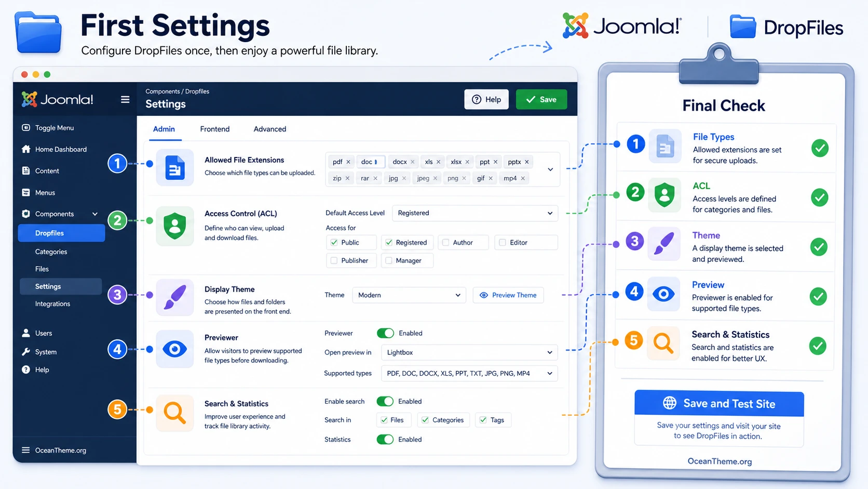
Task: Expand the file extensions list chevron
Action: click(x=550, y=169)
